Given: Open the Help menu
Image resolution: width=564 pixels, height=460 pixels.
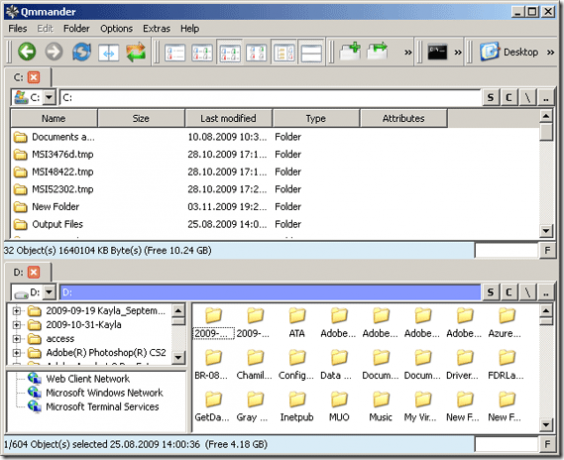Looking at the screenshot, I should click(190, 28).
